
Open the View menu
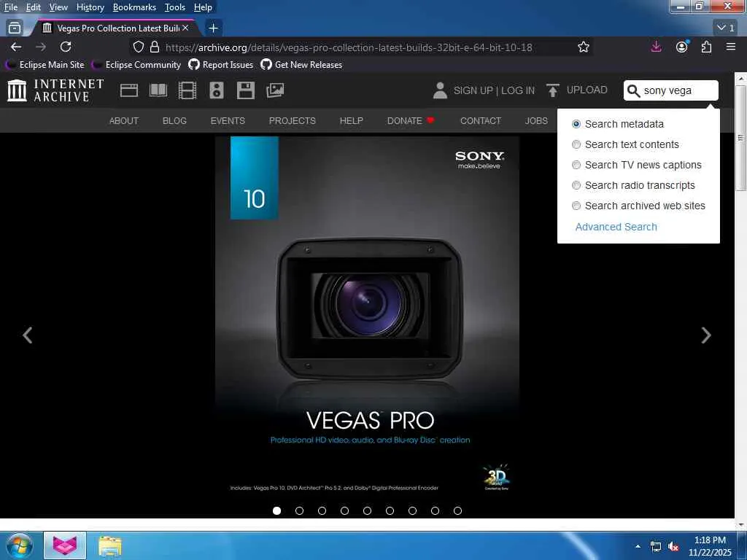[58, 7]
